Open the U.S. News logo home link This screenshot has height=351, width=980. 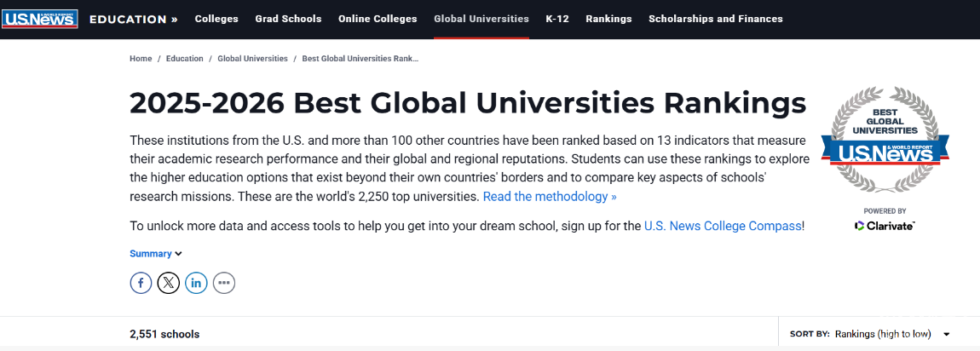[x=40, y=20]
